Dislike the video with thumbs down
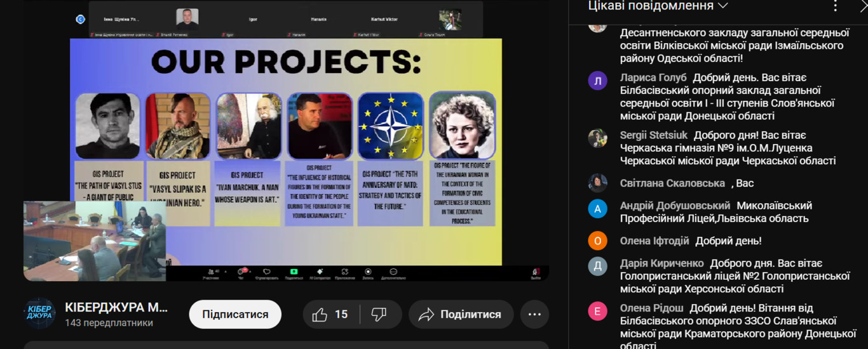 [379, 314]
